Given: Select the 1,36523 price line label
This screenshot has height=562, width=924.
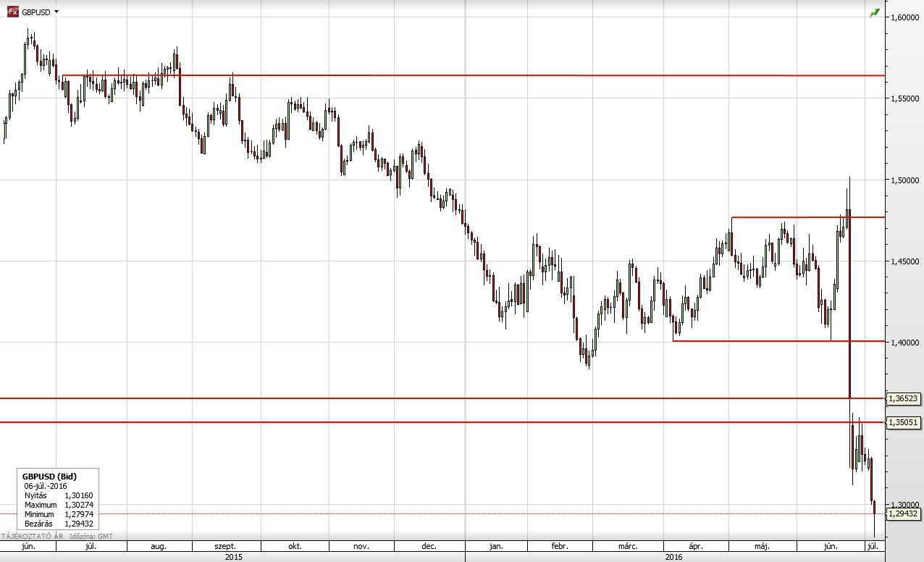Looking at the screenshot, I should pos(904,398).
